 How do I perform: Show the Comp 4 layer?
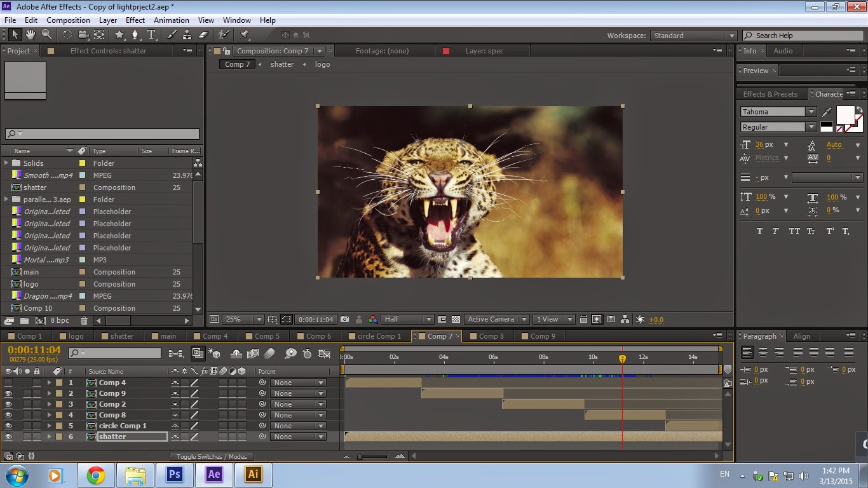click(8, 383)
